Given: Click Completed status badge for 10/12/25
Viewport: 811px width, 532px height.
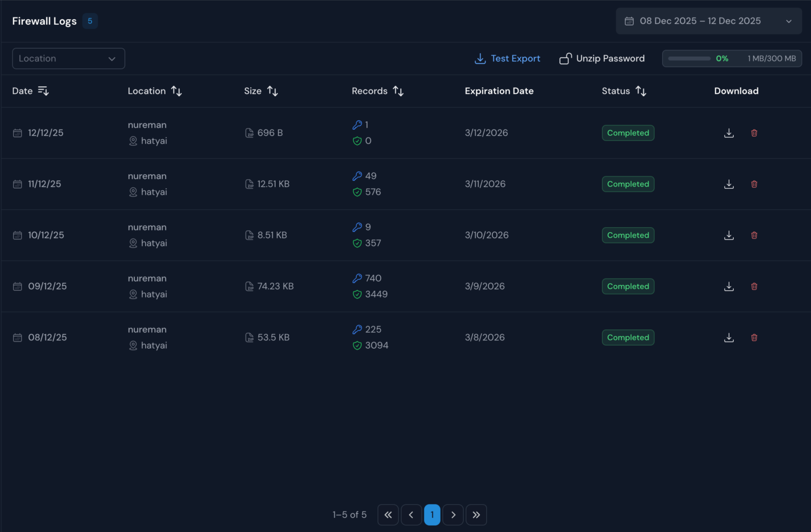Looking at the screenshot, I should coord(628,235).
